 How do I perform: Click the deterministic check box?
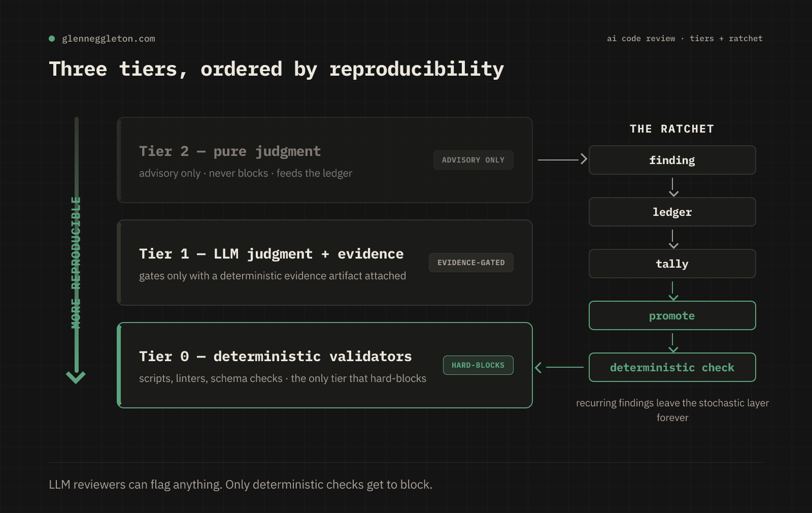672,367
